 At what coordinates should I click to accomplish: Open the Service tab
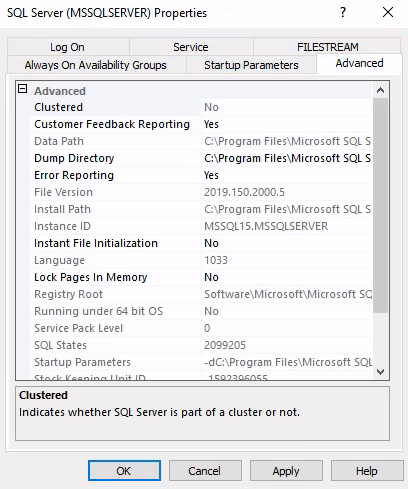point(191,47)
